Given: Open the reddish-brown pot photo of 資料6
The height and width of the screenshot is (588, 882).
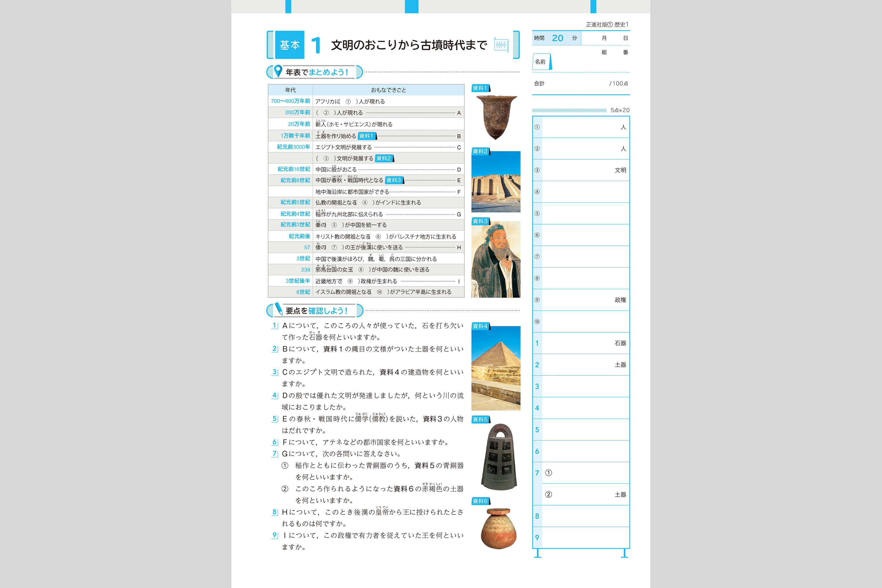Looking at the screenshot, I should coord(499,529).
